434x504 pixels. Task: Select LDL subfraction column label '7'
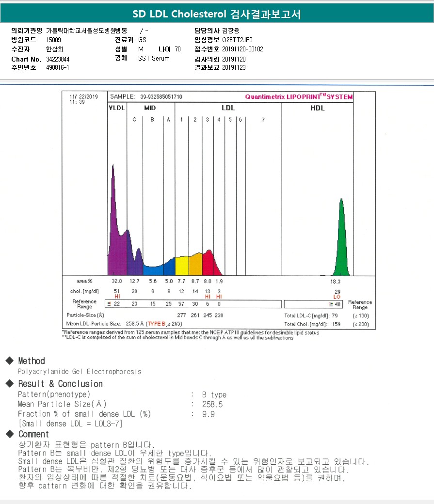point(263,120)
